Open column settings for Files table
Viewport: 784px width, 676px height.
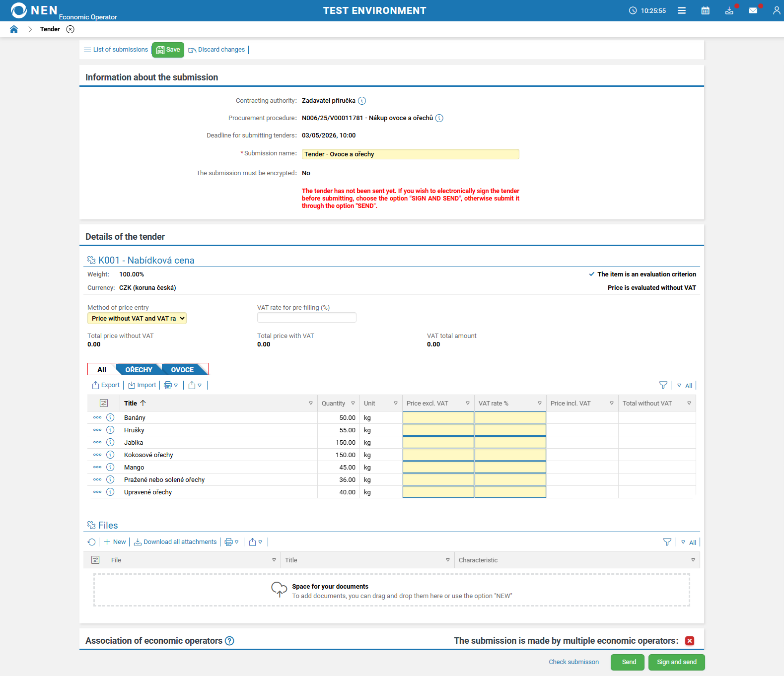pyautogui.click(x=95, y=560)
